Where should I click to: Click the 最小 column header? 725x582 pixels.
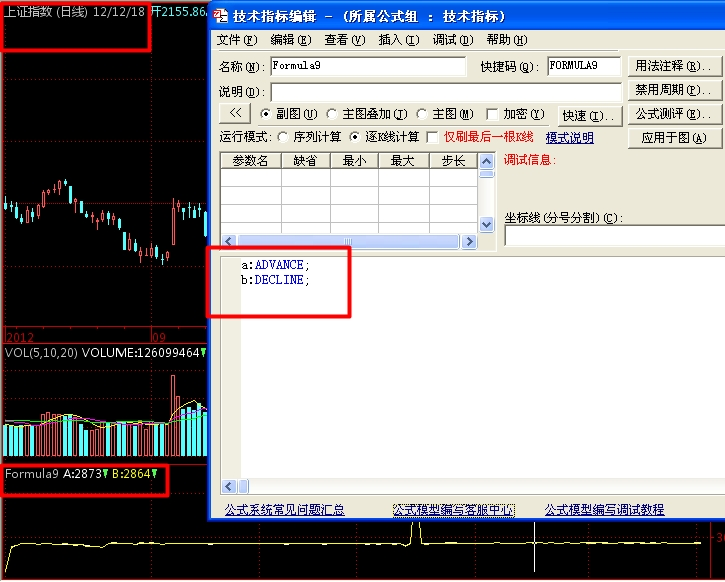[354, 161]
